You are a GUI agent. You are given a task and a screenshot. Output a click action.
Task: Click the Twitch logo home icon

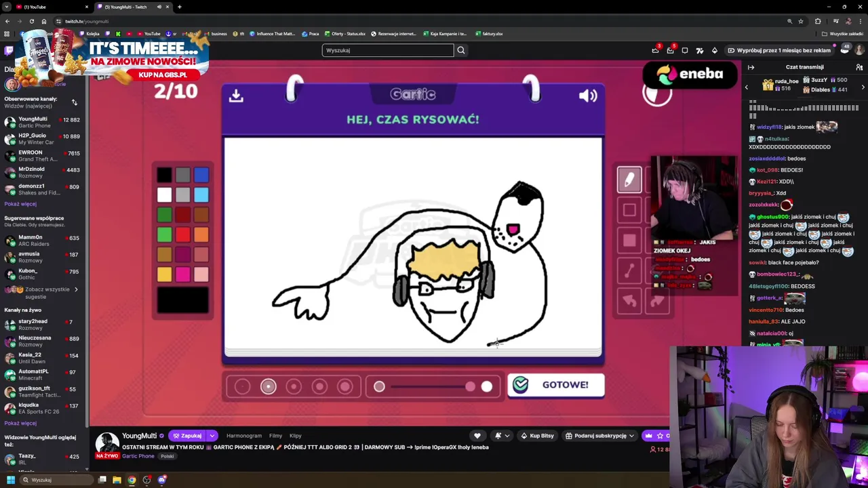click(x=8, y=50)
